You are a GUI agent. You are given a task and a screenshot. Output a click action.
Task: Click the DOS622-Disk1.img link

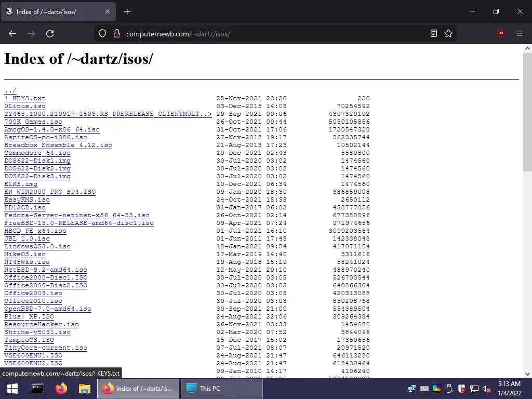(37, 161)
